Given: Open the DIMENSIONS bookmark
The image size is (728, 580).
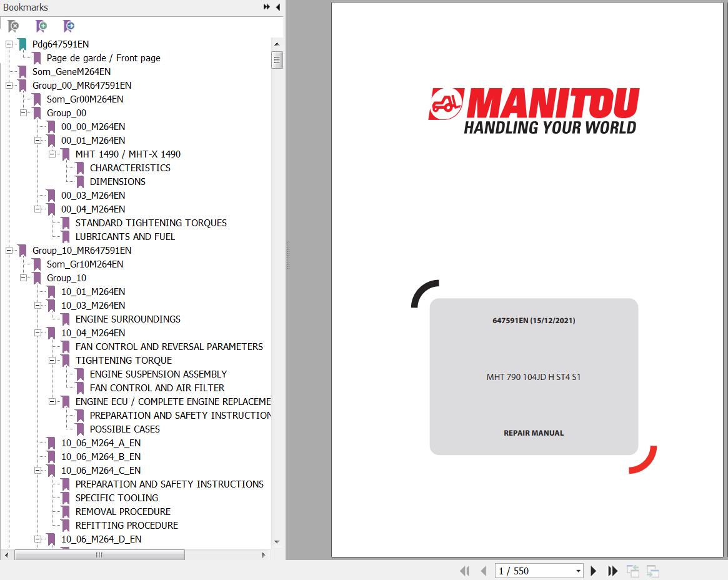Looking at the screenshot, I should tap(117, 182).
